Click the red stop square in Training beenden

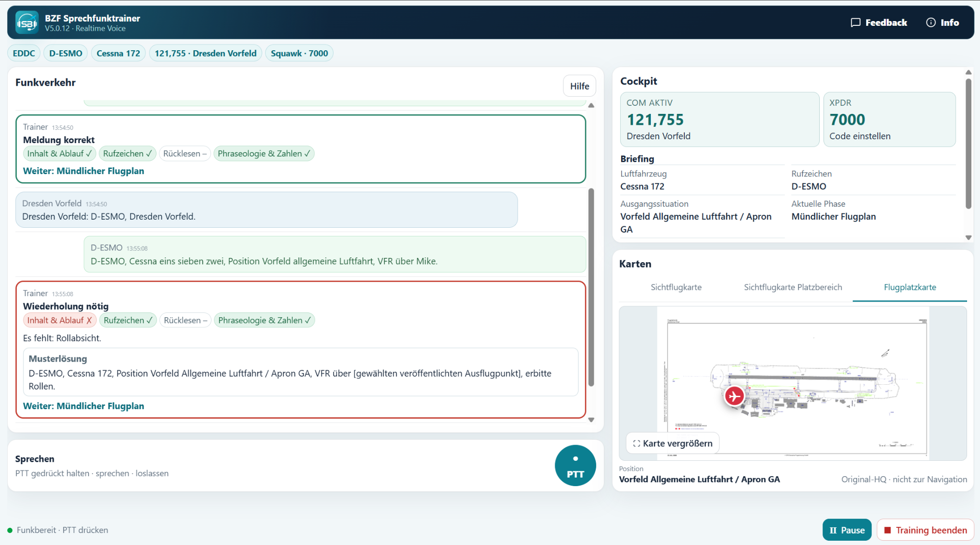click(x=888, y=530)
